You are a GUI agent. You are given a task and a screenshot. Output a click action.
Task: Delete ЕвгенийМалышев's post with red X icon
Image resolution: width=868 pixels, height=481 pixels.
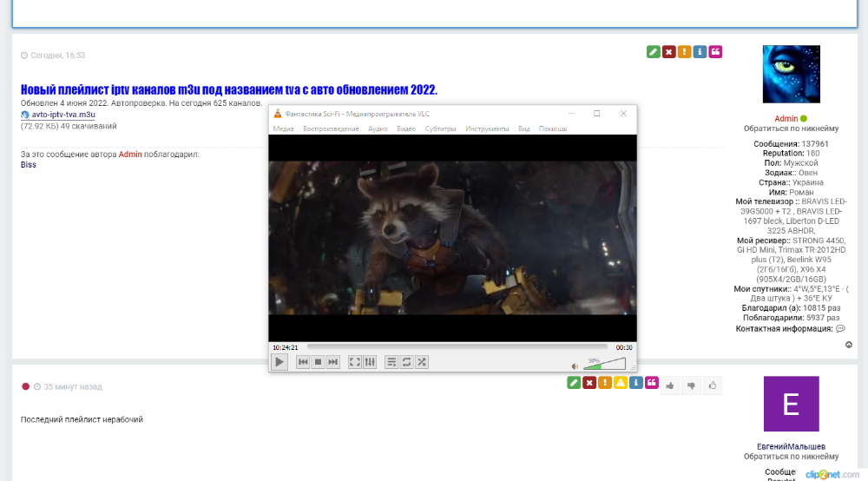point(589,383)
